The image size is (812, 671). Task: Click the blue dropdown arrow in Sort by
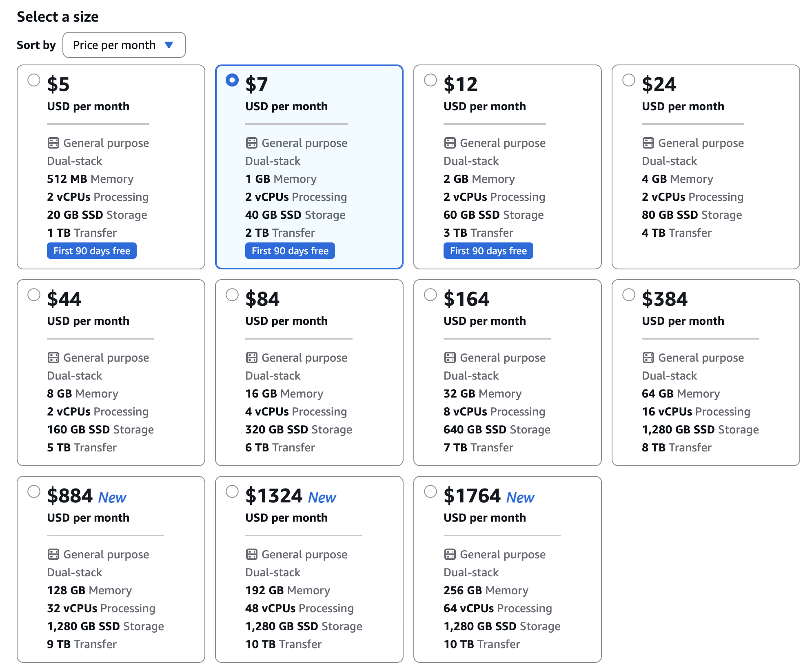(x=169, y=45)
